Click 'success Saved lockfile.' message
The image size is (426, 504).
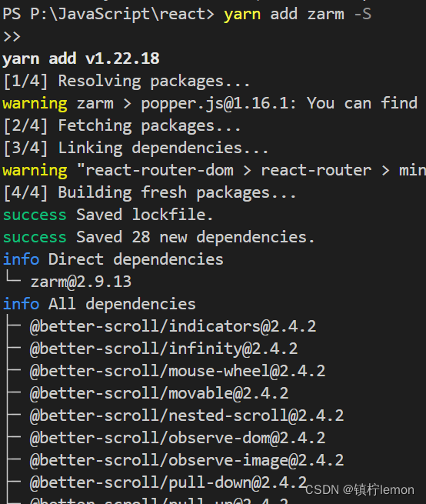coord(108,215)
